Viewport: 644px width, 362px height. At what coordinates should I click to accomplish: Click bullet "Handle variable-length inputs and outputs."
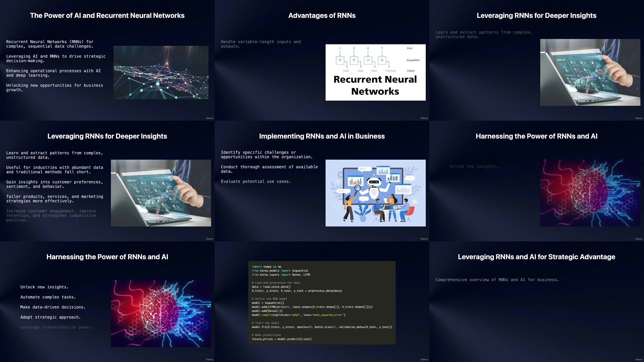261,44
